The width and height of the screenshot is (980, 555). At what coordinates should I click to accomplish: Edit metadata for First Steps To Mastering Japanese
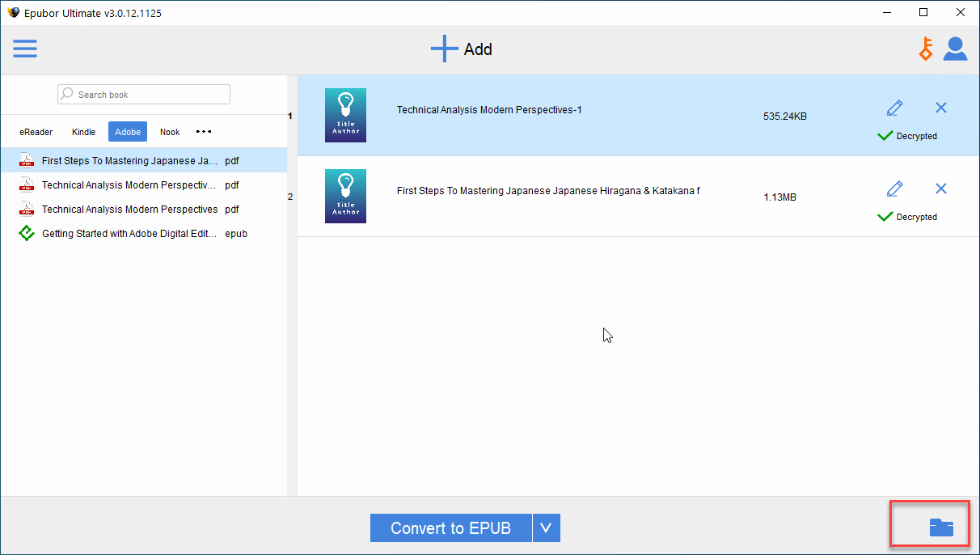coord(894,189)
